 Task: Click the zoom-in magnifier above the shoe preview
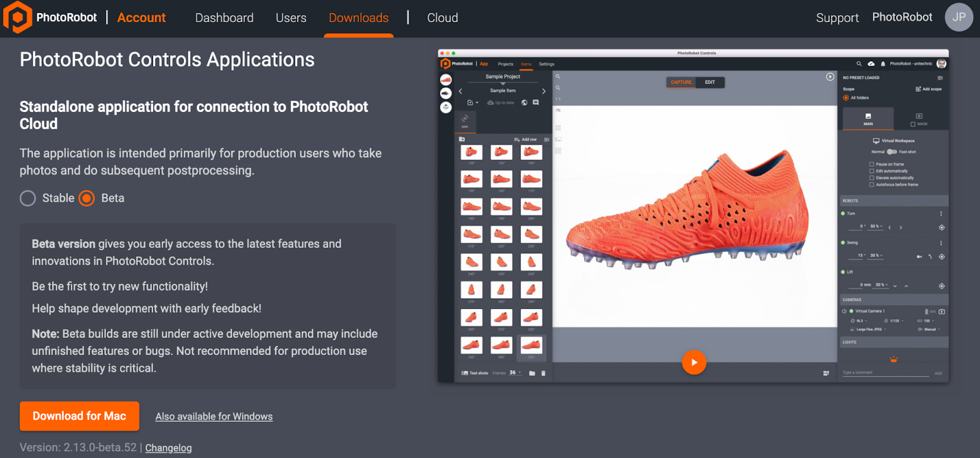558,77
